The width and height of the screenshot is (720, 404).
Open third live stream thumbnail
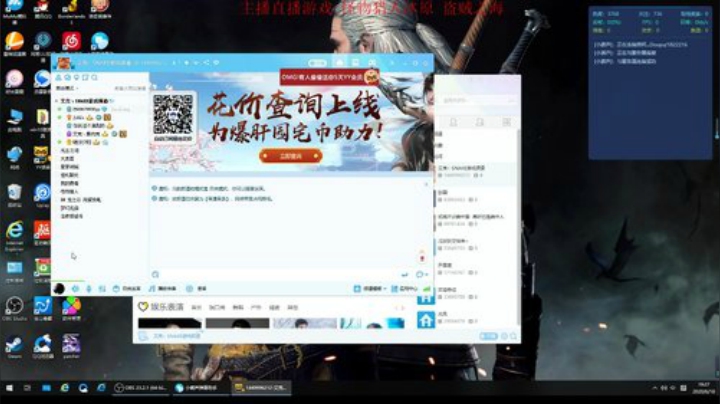tap(305, 323)
